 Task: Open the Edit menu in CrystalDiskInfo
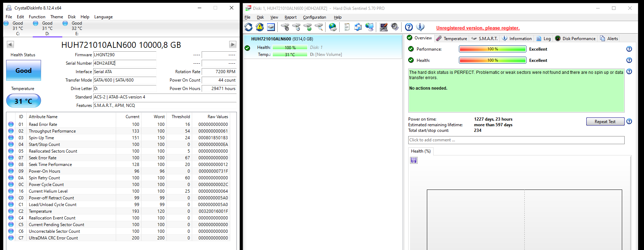[20, 17]
